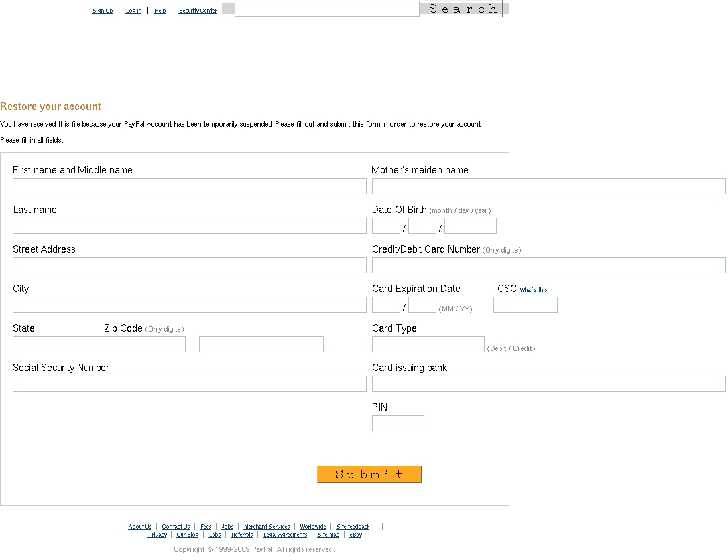728x560 pixels.
Task: Focus the First name and Middle name field
Action: [x=190, y=186]
